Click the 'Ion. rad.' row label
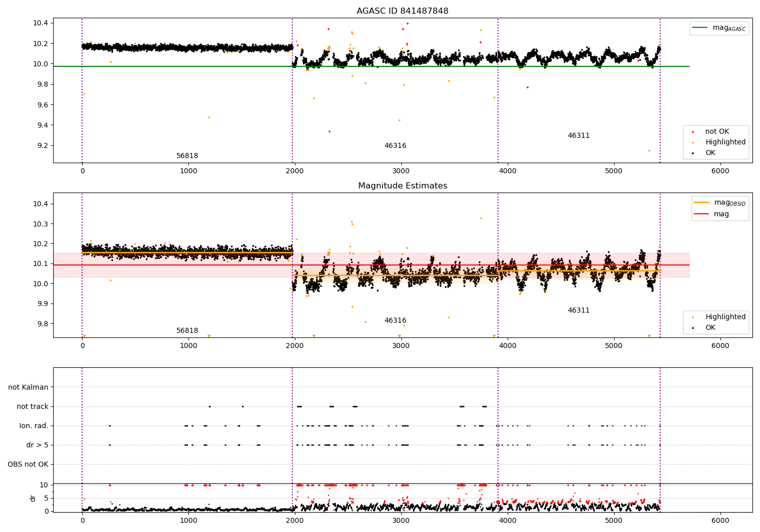The width and height of the screenshot is (760, 532). click(x=34, y=426)
